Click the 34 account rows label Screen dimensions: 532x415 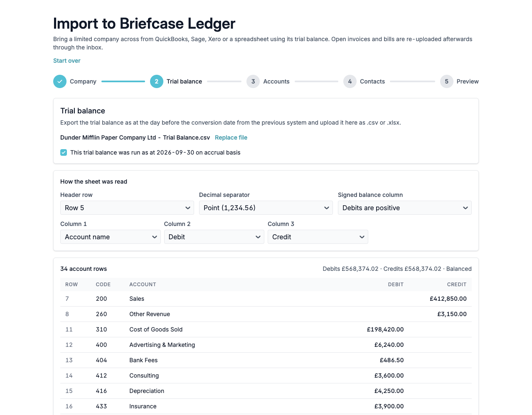click(x=84, y=269)
